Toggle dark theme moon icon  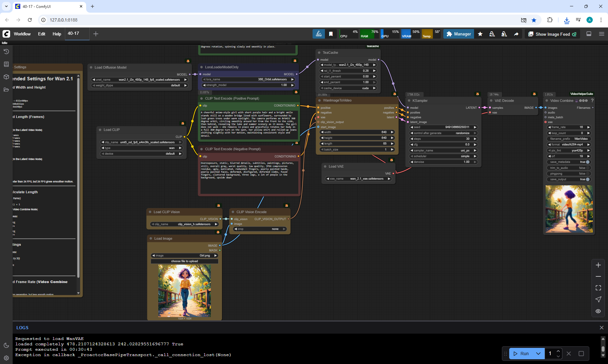6,345
